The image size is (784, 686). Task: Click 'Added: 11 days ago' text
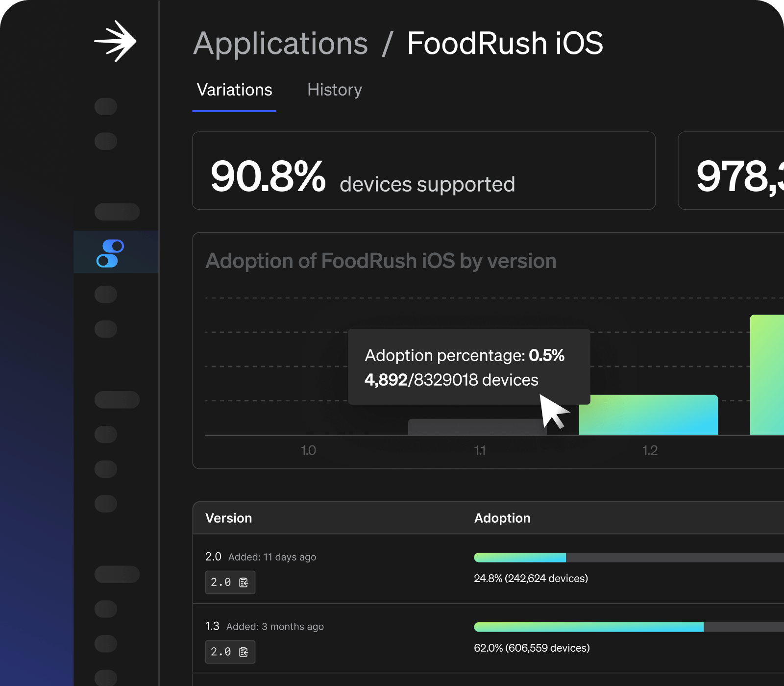pos(272,557)
